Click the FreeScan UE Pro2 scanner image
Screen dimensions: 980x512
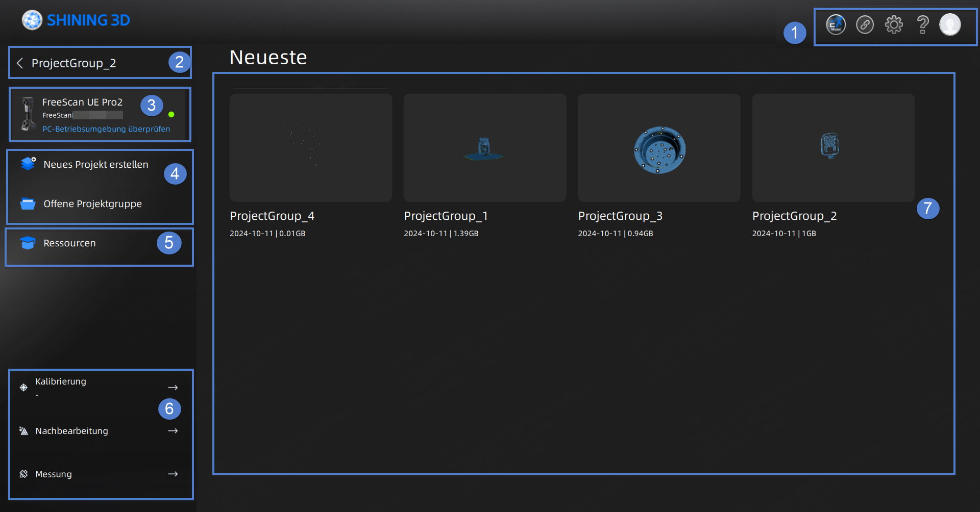(x=28, y=114)
